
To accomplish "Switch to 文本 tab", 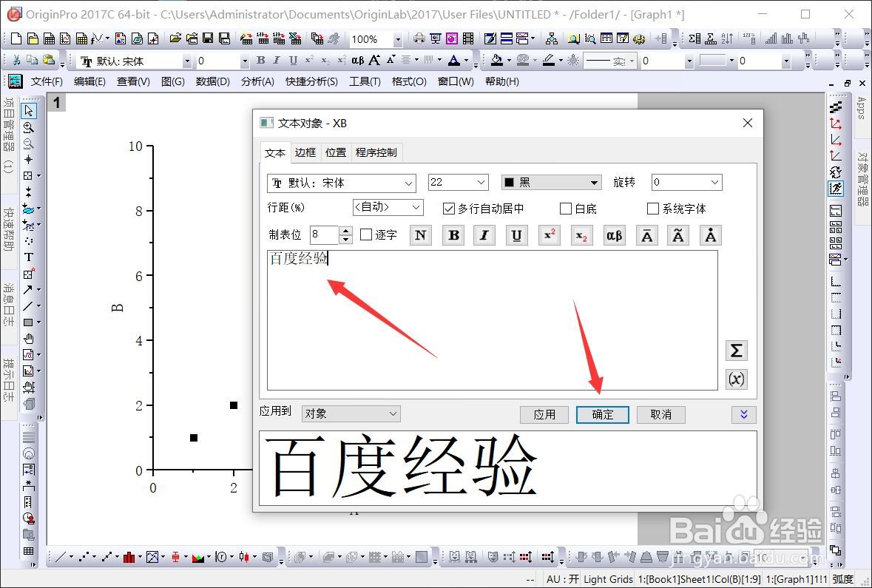I will (x=275, y=153).
